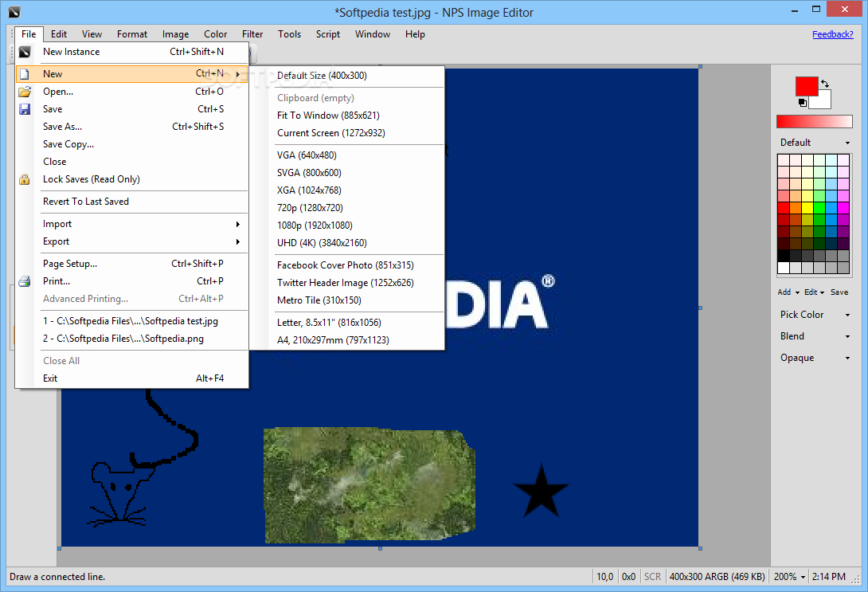
Task: Expand the Export submenu
Action: coord(131,241)
